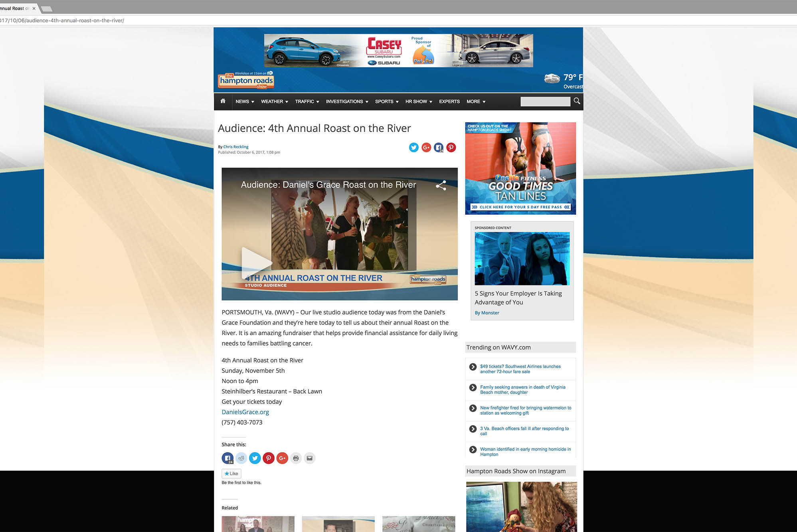Click into the site search field
The height and width of the screenshot is (532, 797).
coord(545,102)
